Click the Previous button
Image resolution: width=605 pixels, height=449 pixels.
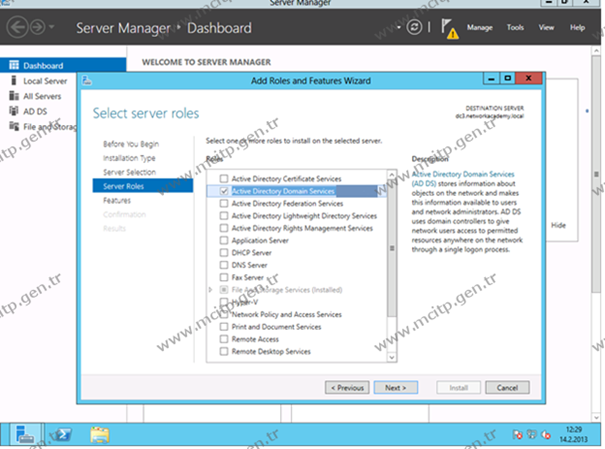tap(347, 388)
